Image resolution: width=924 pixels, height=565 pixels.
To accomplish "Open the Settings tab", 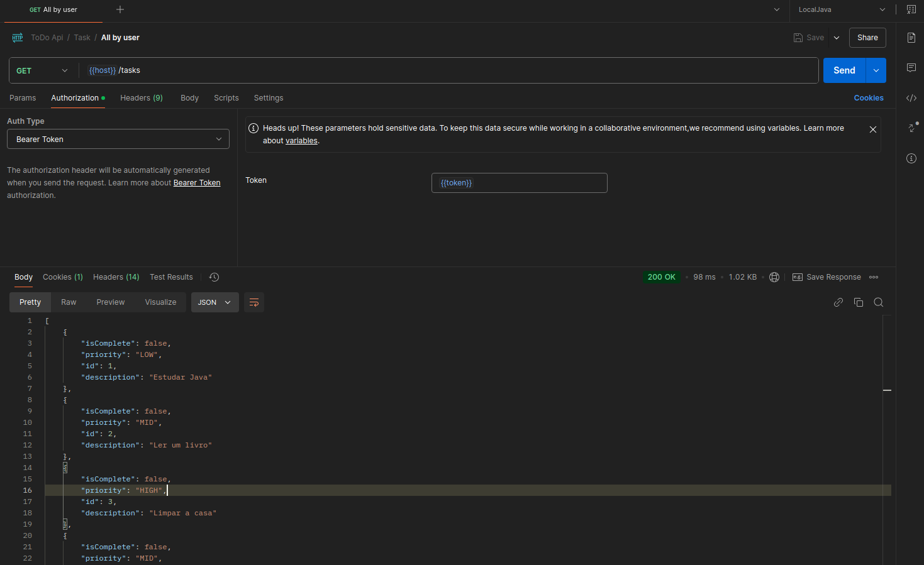I will [269, 98].
